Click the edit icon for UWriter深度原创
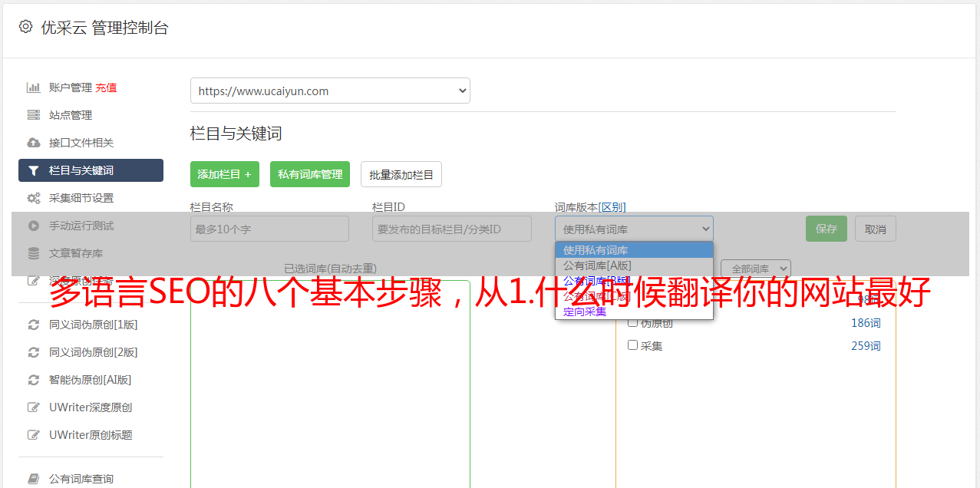 point(34,407)
